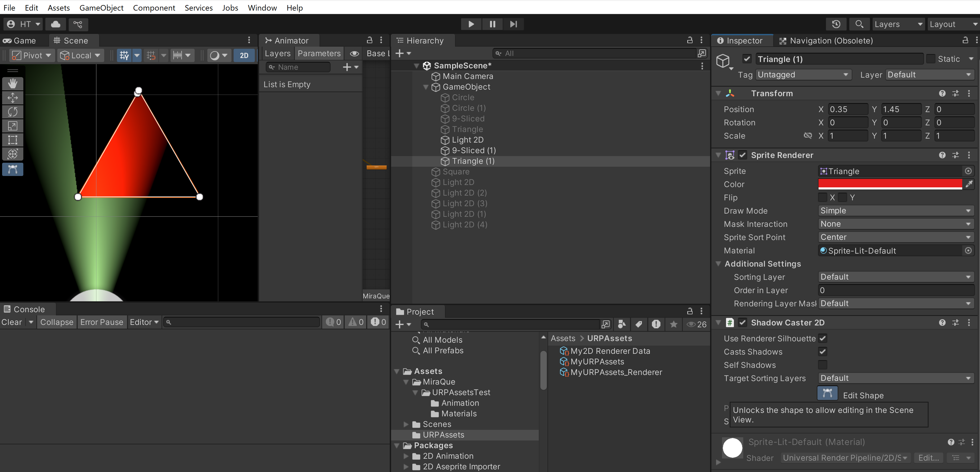Viewport: 980px width, 472px height.
Task: Click the Step forward button
Action: tap(513, 24)
